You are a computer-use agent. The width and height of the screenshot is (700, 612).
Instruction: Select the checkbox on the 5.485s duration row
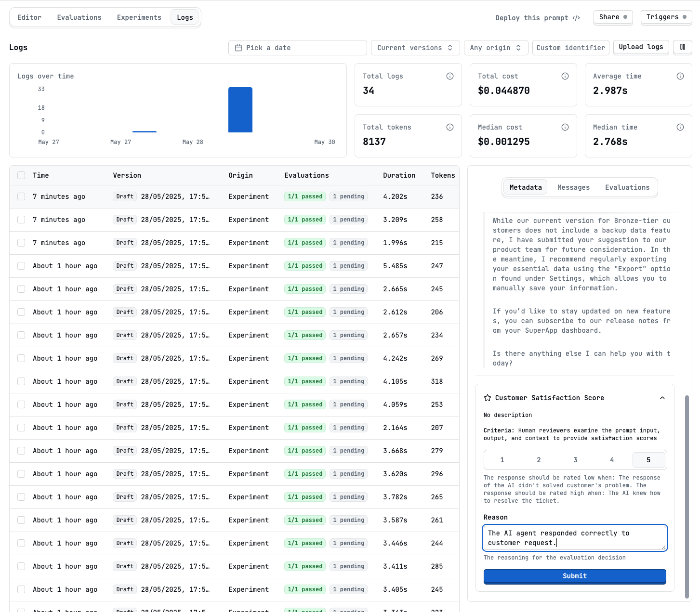pos(21,266)
